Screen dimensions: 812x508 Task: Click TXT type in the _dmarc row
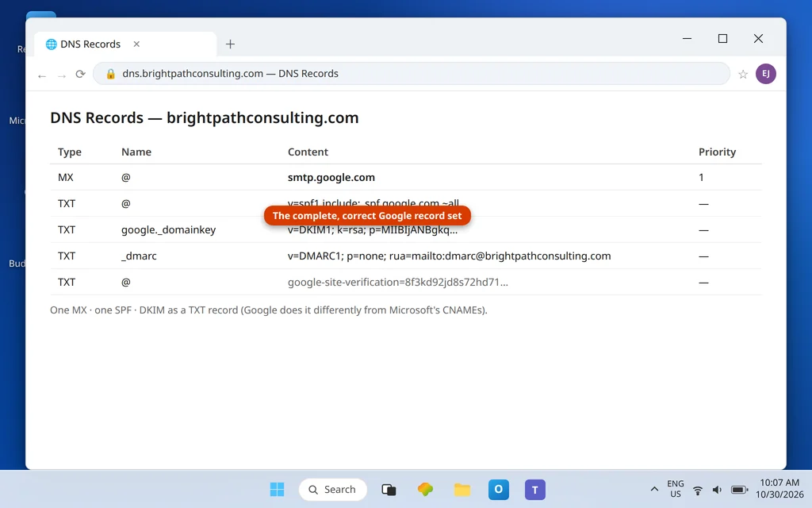(x=67, y=256)
